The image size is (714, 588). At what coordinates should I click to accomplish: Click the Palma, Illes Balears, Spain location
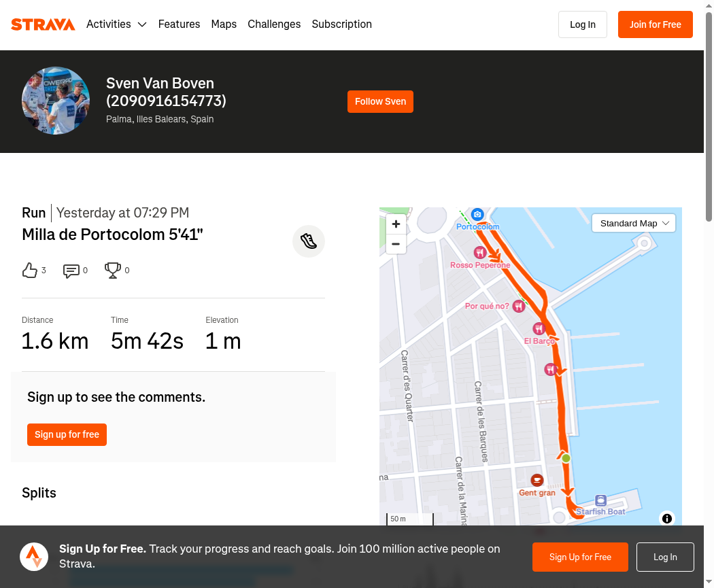(160, 119)
